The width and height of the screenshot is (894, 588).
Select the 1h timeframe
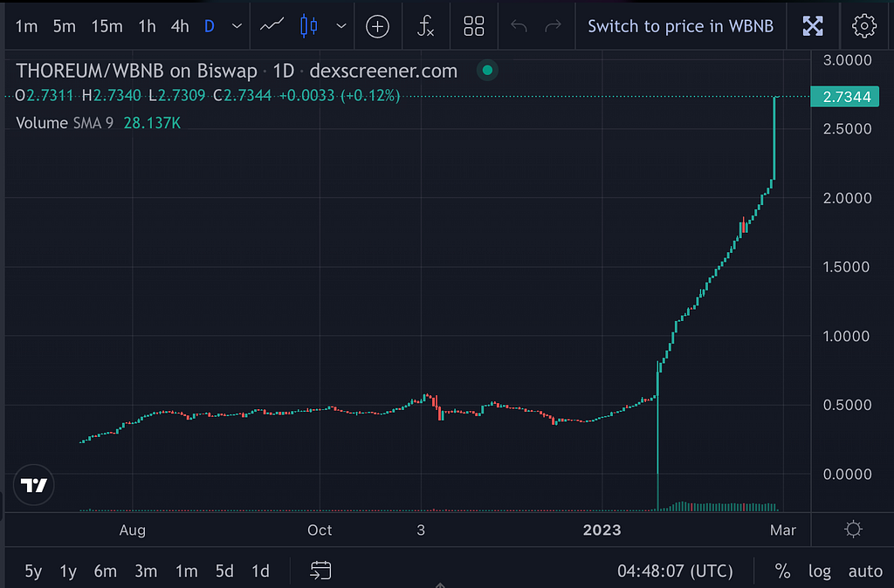click(x=147, y=26)
